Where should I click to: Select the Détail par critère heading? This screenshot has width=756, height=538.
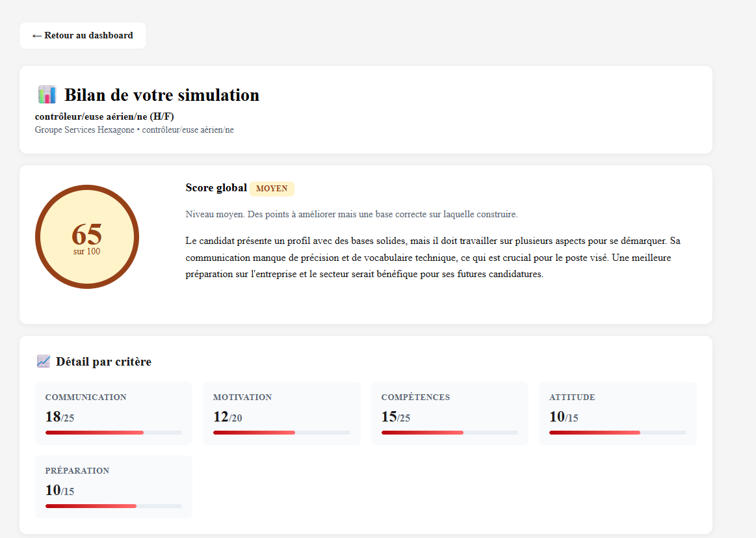(x=103, y=361)
